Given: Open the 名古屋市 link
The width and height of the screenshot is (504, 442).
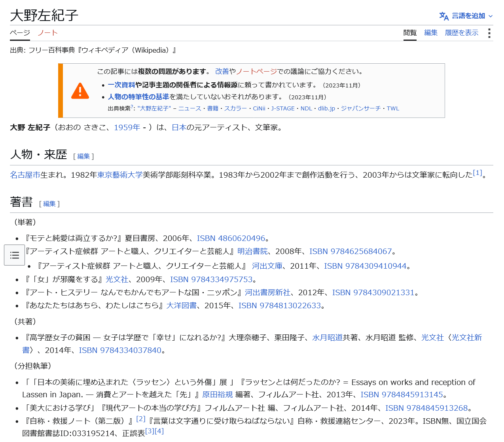Looking at the screenshot, I should click(x=25, y=175).
